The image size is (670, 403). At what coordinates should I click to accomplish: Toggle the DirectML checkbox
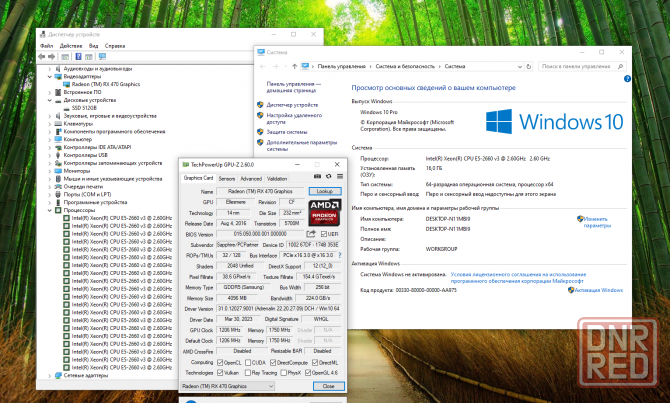click(x=315, y=362)
